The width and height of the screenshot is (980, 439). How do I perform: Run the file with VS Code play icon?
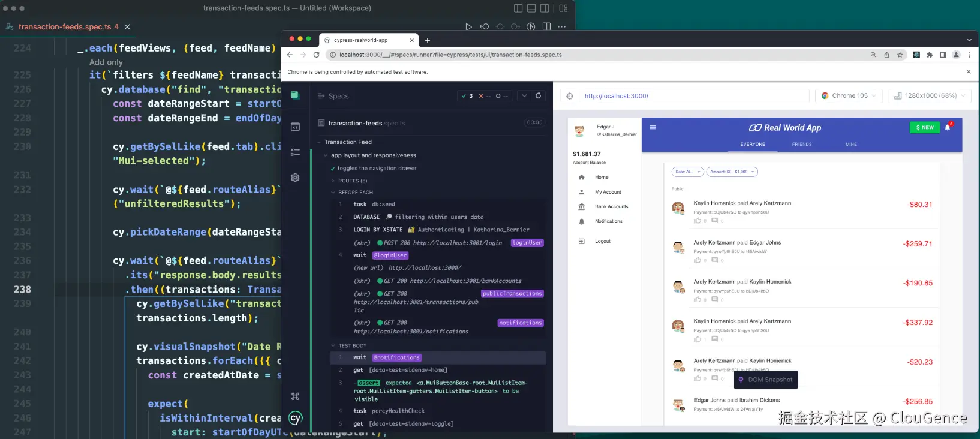[x=468, y=27]
